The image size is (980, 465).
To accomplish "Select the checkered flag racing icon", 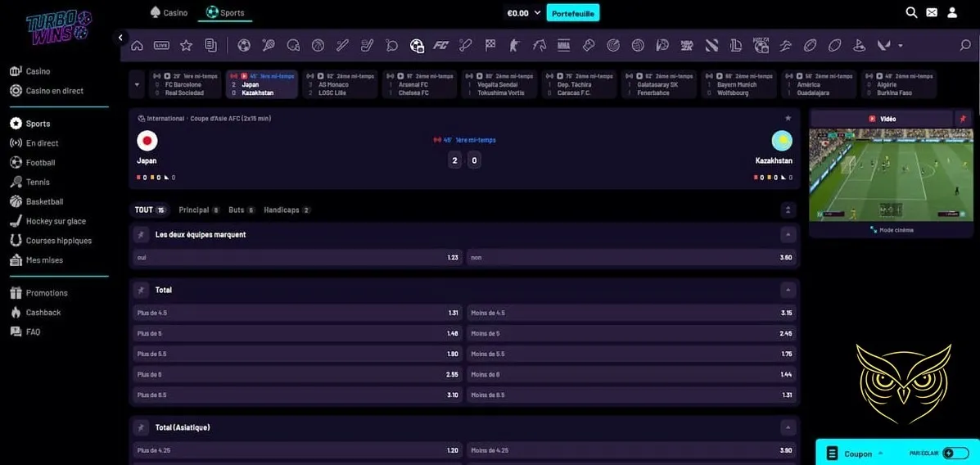I will click(490, 46).
